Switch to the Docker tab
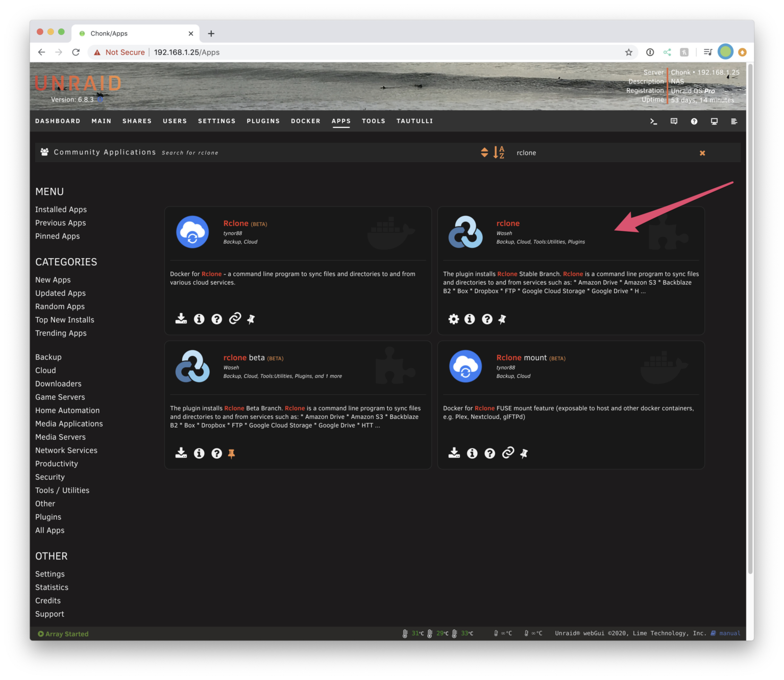This screenshot has height=680, width=784. (x=306, y=121)
